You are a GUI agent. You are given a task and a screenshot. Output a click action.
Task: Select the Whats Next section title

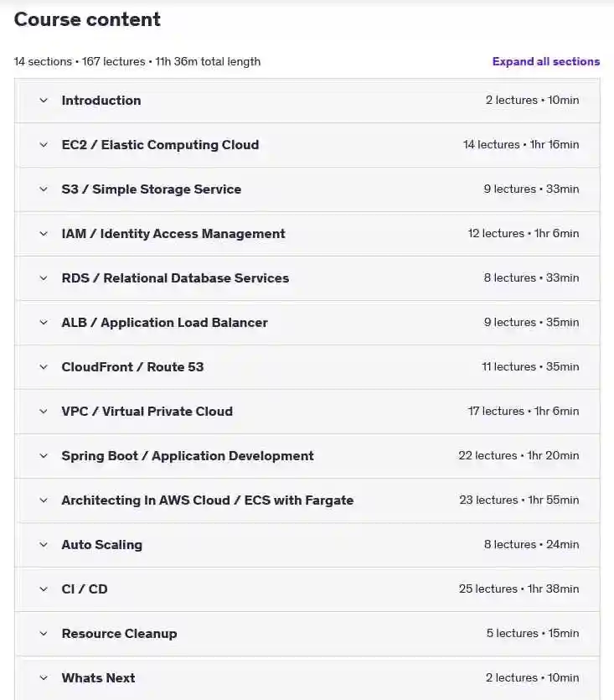point(98,677)
